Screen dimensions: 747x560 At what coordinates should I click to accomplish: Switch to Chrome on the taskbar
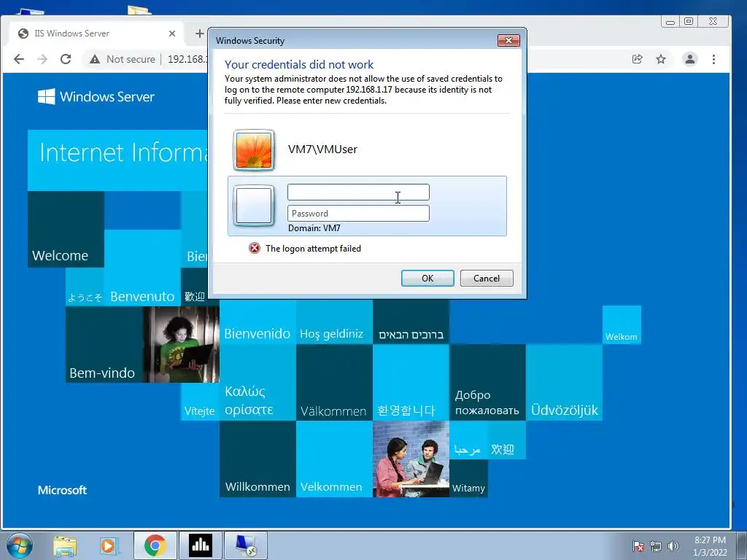pyautogui.click(x=155, y=545)
